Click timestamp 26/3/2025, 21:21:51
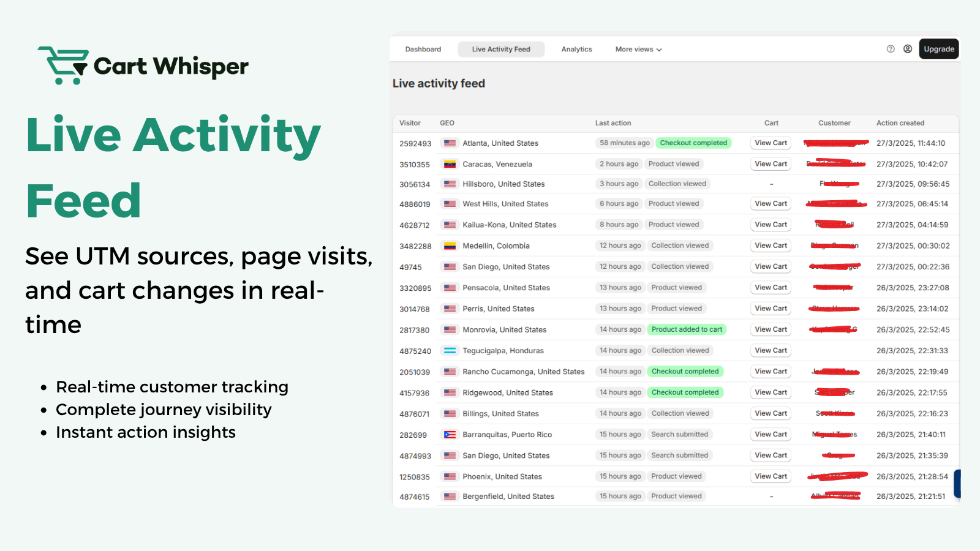980x551 pixels. (x=911, y=497)
